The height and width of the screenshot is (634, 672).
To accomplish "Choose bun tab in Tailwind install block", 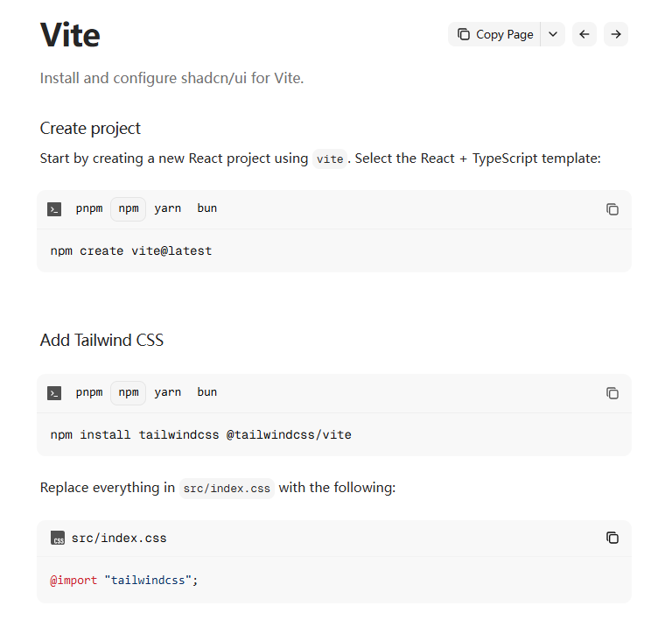I will click(207, 392).
